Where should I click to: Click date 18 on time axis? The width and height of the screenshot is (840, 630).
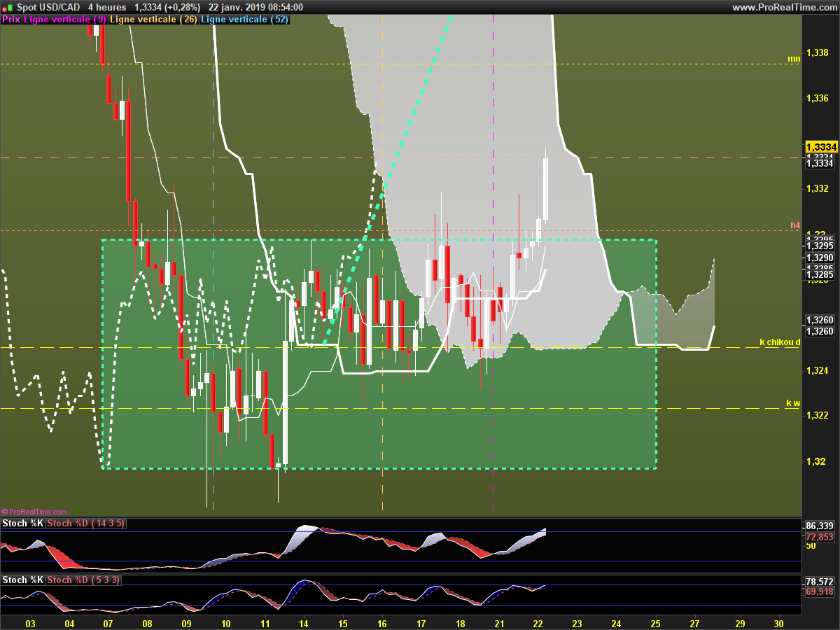click(460, 622)
